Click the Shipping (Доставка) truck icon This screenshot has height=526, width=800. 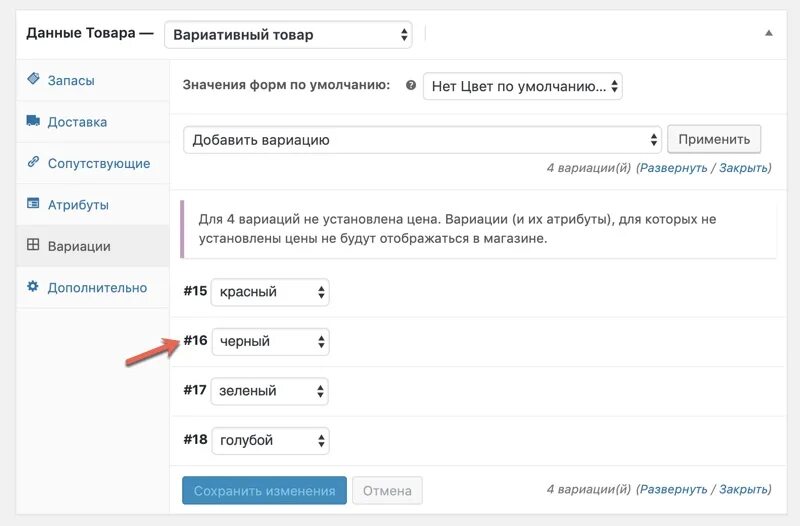tap(33, 122)
